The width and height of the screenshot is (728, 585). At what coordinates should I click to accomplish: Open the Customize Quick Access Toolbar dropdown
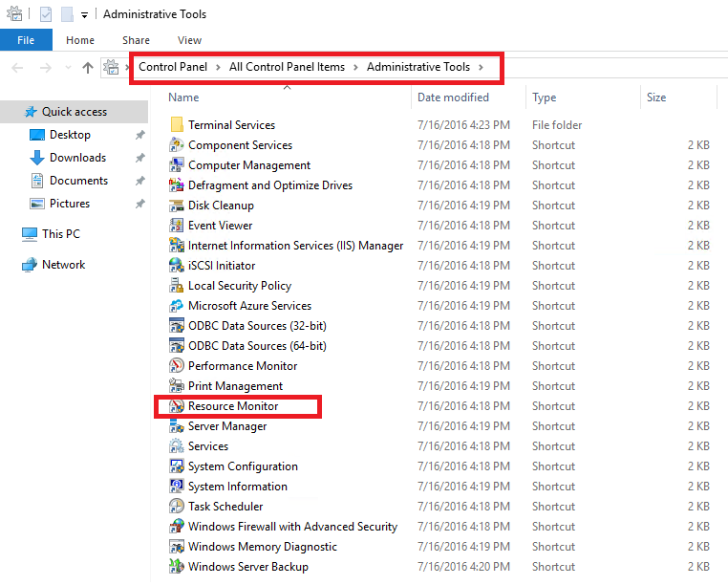point(84,15)
